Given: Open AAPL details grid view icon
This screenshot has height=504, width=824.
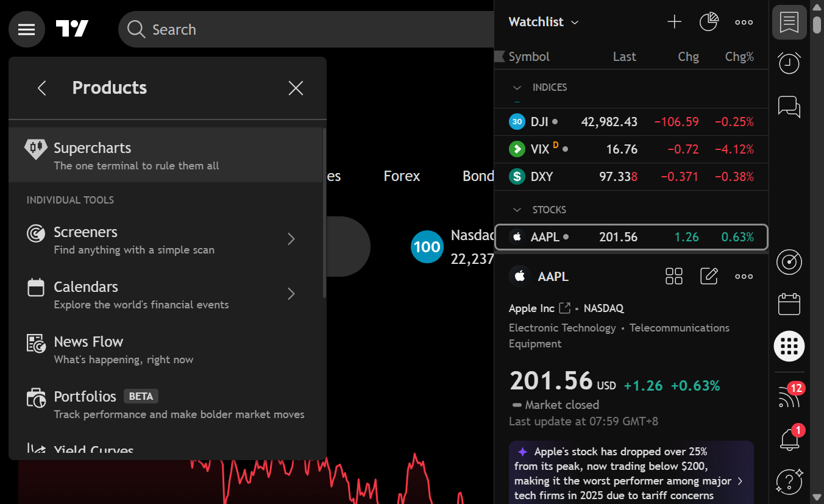Looking at the screenshot, I should tap(674, 276).
